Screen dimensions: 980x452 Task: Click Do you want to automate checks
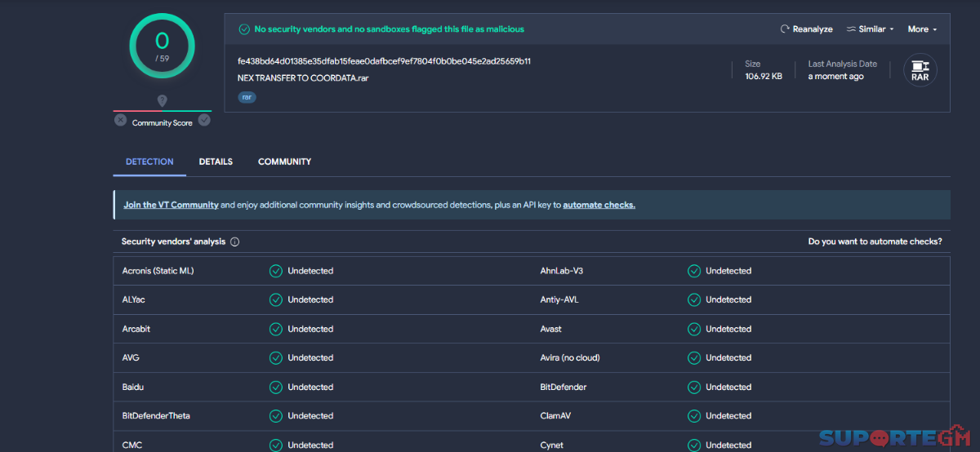(x=875, y=242)
